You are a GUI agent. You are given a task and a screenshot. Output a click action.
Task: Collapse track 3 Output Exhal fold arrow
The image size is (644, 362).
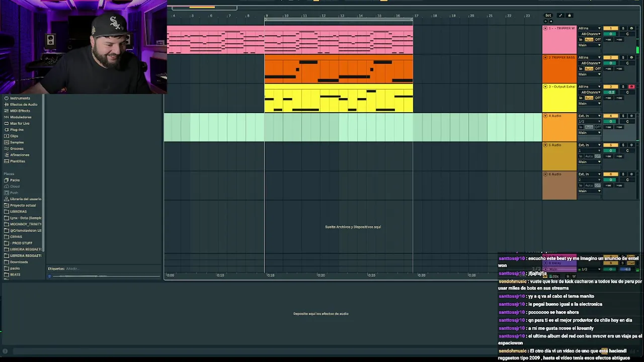[x=545, y=86]
